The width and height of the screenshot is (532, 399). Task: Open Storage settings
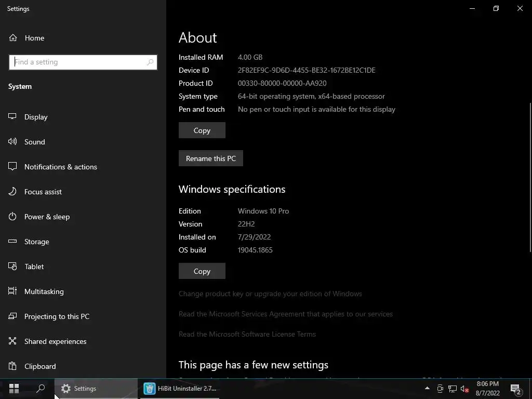[x=37, y=242]
